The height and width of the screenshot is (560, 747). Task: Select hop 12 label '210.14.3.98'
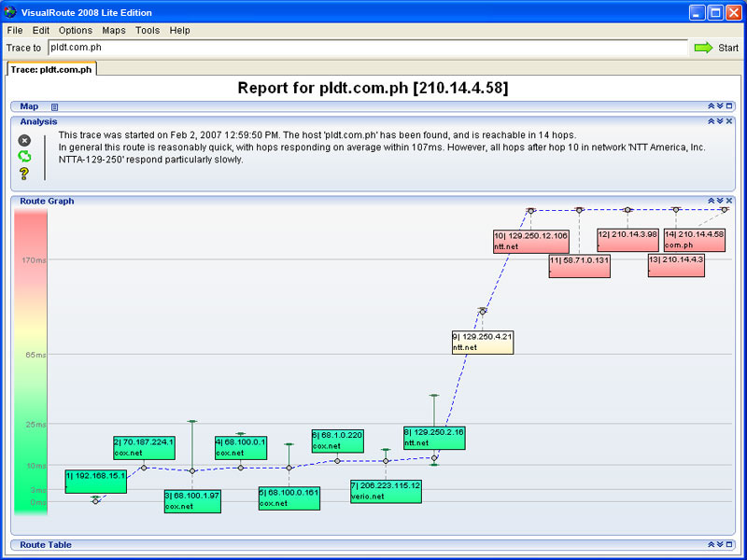(627, 241)
